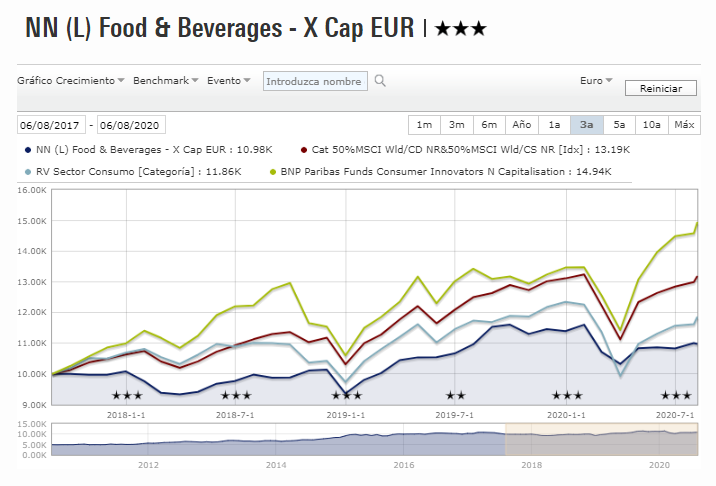Expand the Benchmark dropdown
Viewport: 716px width, 486px height.
point(165,80)
